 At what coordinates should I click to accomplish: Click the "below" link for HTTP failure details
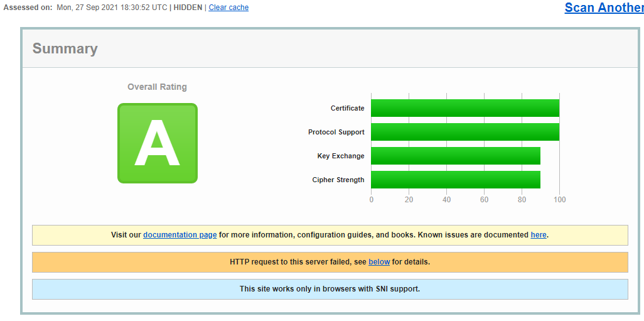[379, 262]
